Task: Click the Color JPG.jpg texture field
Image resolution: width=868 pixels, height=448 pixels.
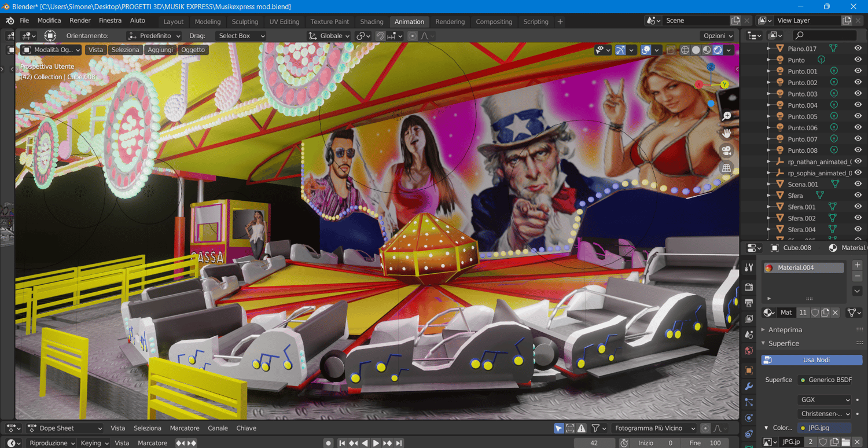Action: (x=825, y=428)
